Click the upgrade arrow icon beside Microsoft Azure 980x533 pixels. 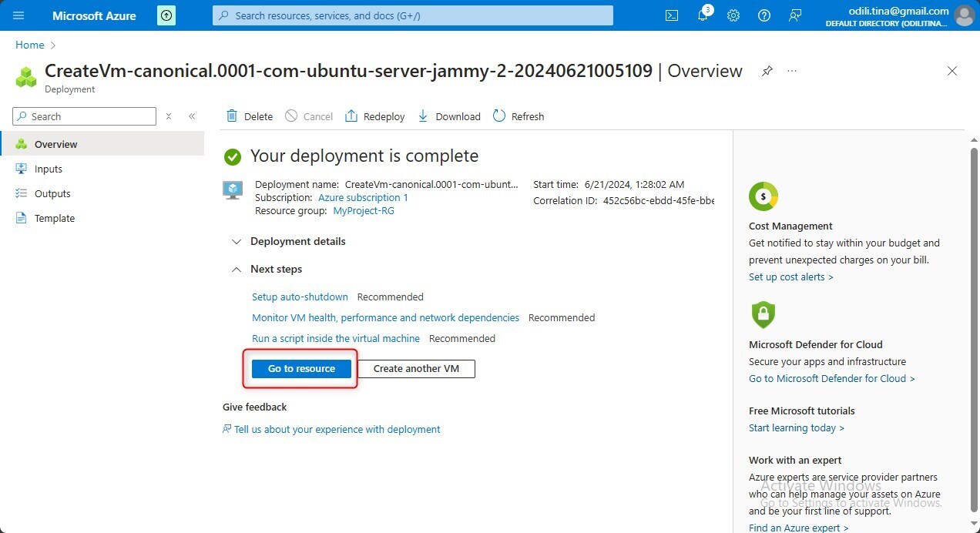coord(166,15)
